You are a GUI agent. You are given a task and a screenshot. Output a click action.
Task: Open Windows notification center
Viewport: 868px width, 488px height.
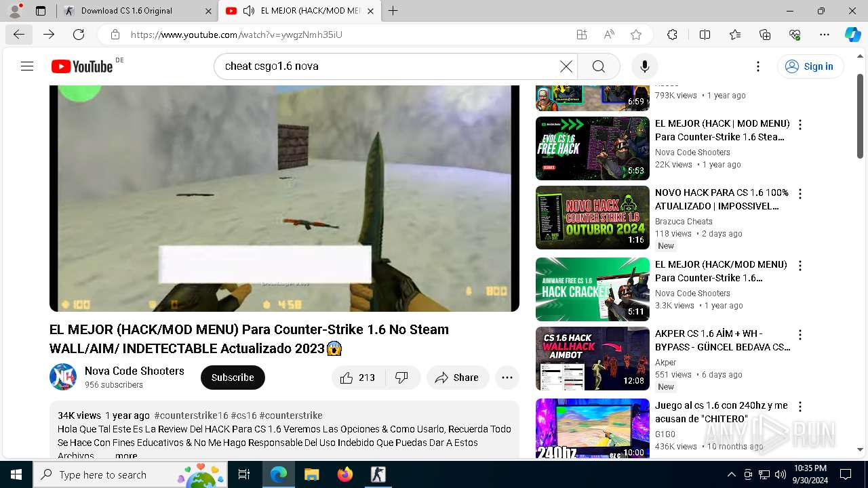point(846,474)
